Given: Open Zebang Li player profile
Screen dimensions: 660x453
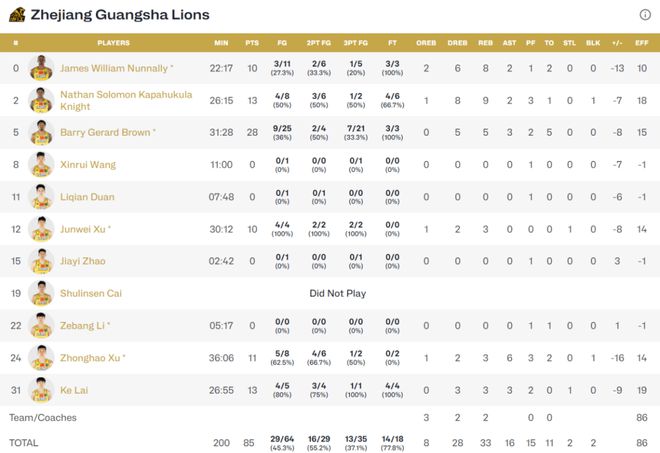Looking at the screenshot, I should point(85,326).
